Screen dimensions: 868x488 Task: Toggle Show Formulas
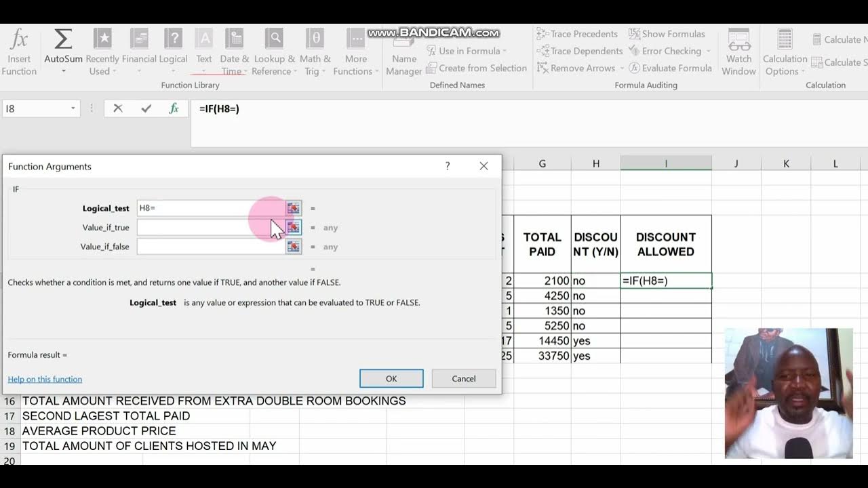point(667,34)
